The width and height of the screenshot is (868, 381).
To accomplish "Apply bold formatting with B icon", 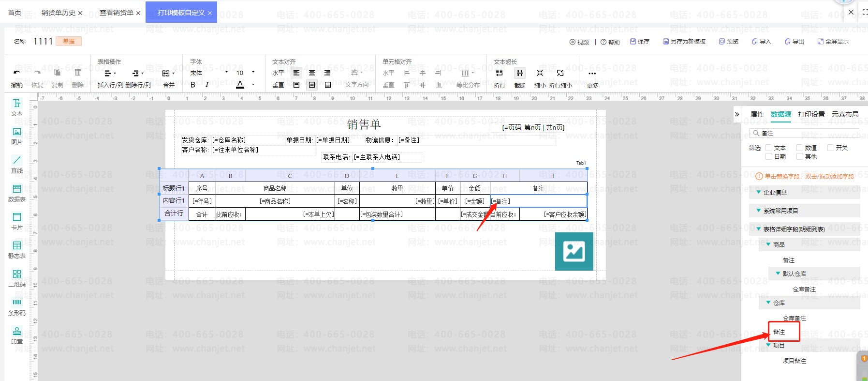I will (193, 85).
